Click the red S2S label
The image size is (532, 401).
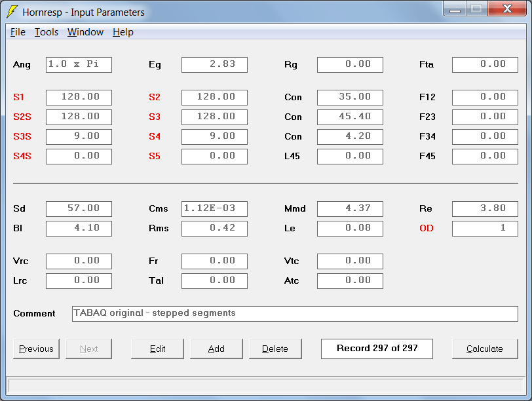pos(22,117)
